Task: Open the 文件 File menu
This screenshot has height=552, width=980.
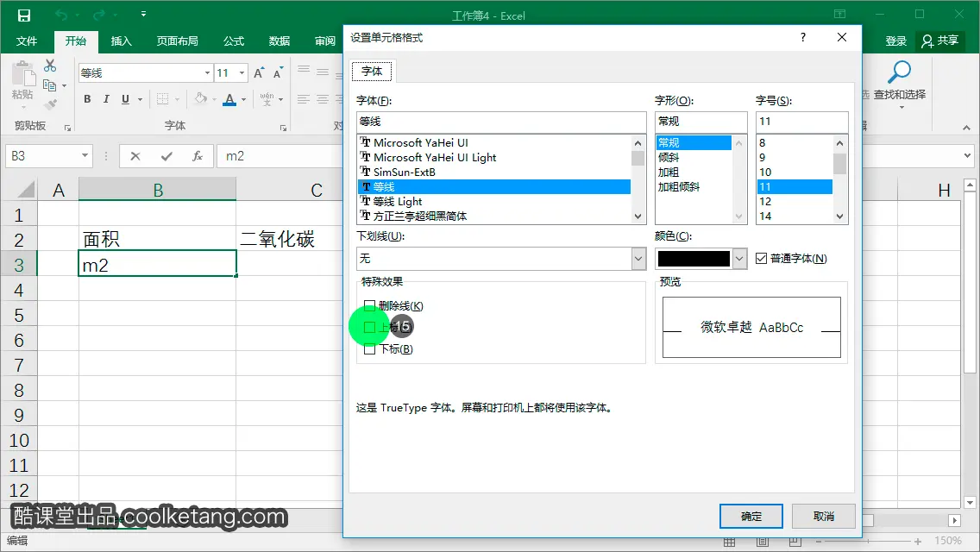Action: point(26,41)
